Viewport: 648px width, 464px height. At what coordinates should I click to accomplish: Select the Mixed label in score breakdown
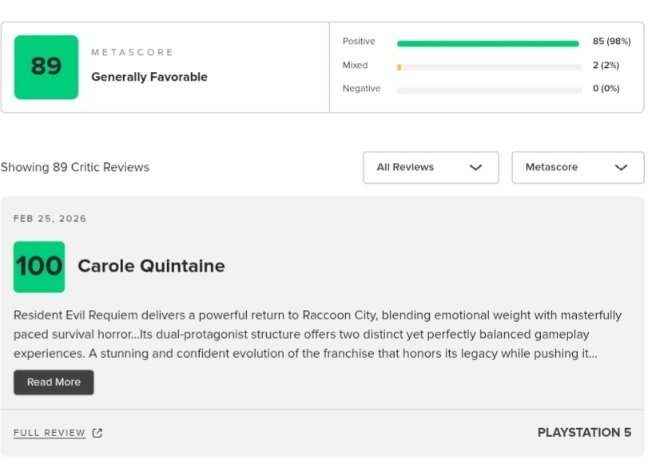[355, 65]
